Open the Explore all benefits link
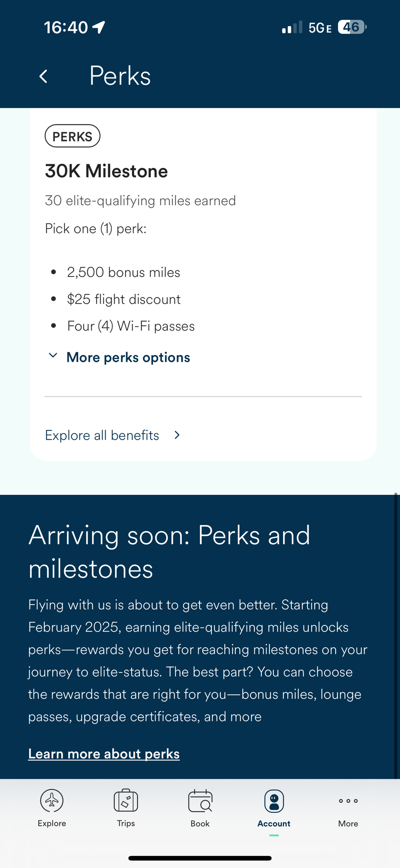 (x=102, y=435)
